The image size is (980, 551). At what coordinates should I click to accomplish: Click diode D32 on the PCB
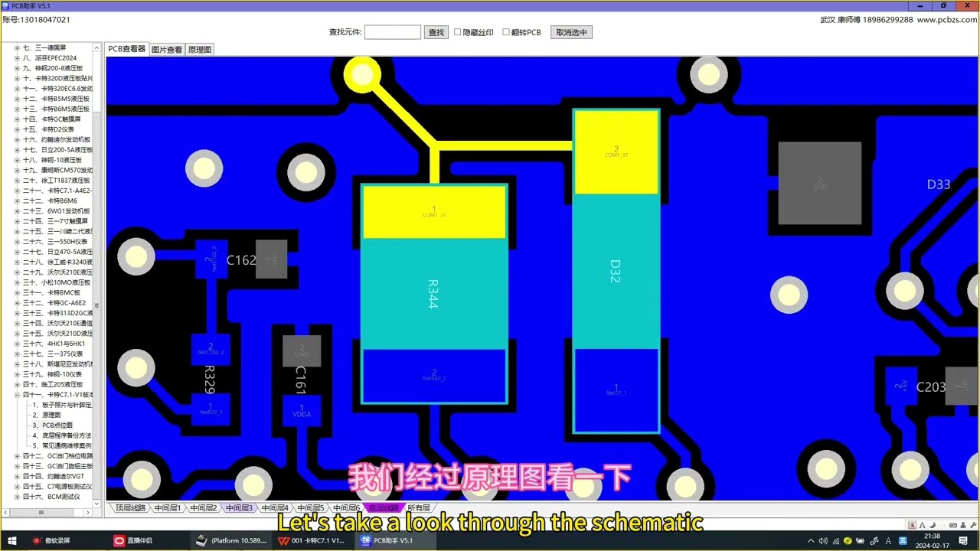[616, 271]
